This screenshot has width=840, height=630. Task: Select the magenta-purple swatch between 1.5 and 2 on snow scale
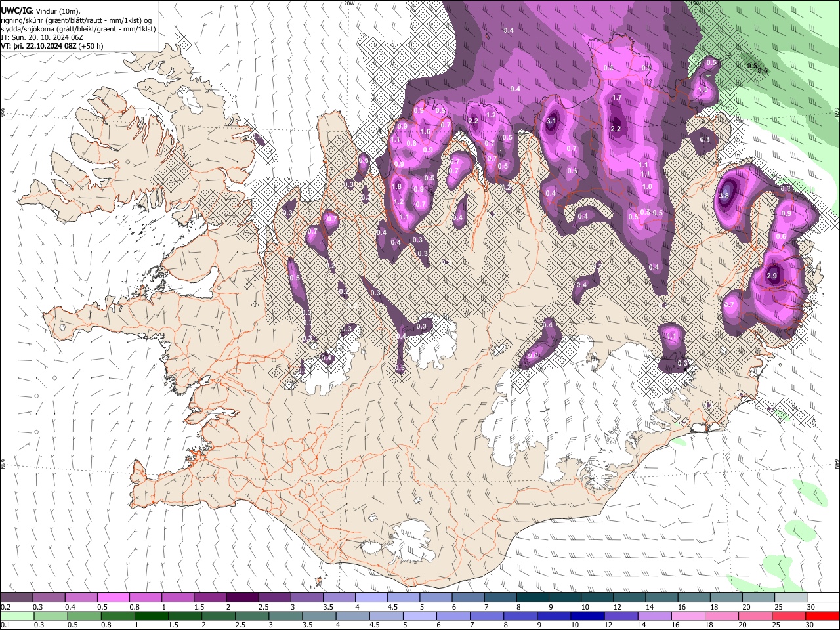coord(209,598)
